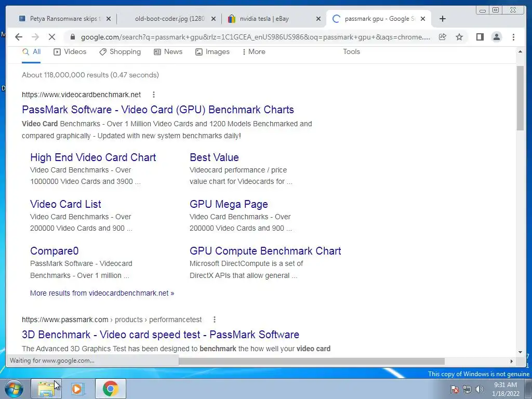Click the taskbar clock showing 9:31 AM
The image size is (532, 399).
tap(506, 389)
